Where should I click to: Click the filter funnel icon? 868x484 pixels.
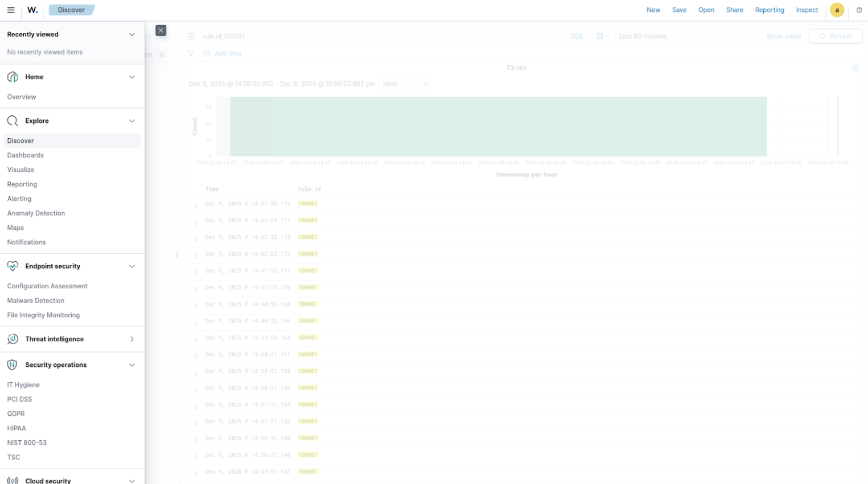[x=191, y=53]
